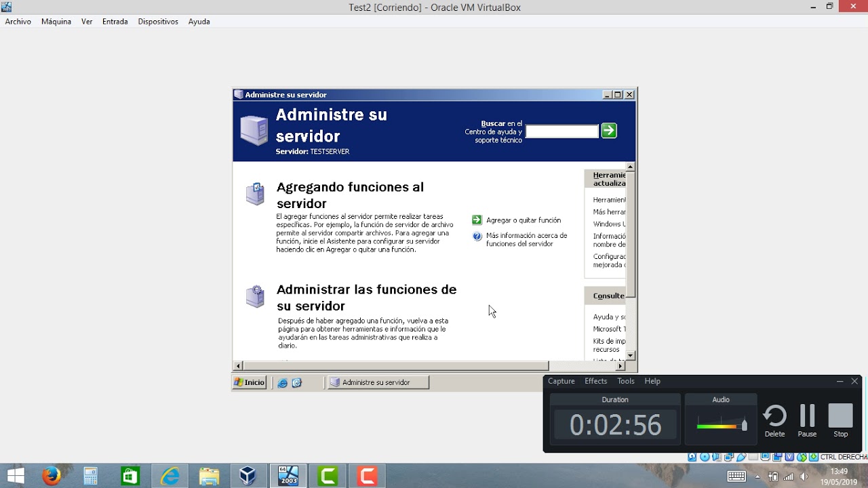Viewport: 868px width, 488px height.
Task: Click the green search arrow button
Action: tap(609, 131)
